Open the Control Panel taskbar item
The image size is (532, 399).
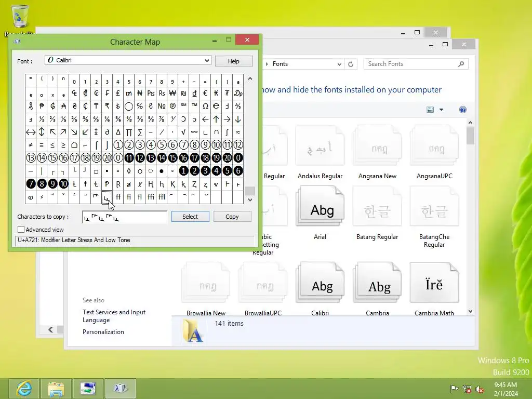[88, 389]
